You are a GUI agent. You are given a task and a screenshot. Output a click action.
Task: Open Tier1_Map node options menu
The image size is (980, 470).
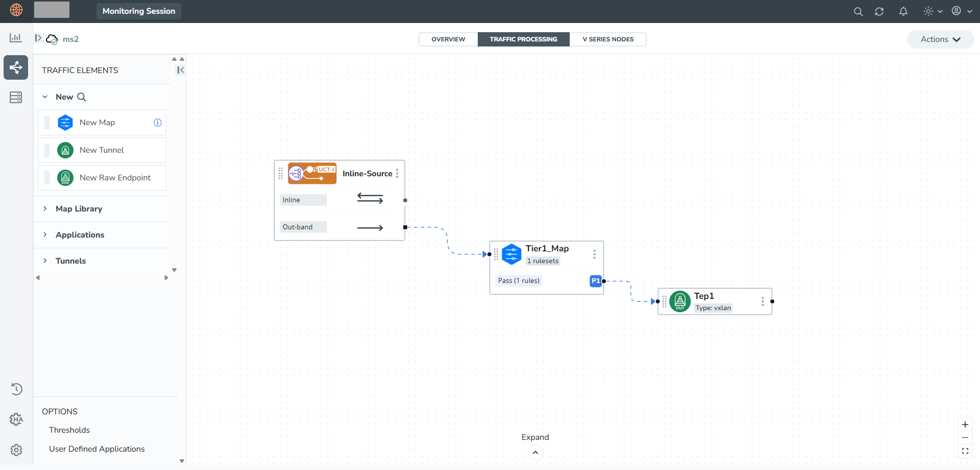(594, 254)
